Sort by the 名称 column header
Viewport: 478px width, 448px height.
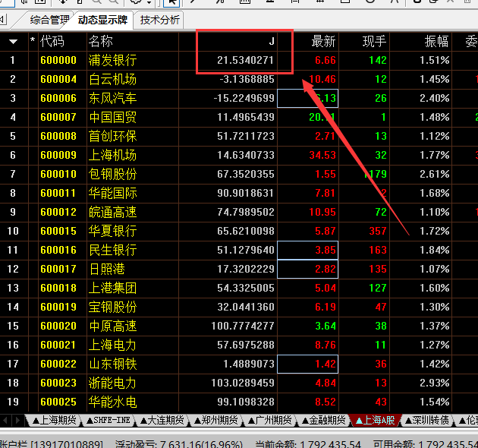point(101,41)
